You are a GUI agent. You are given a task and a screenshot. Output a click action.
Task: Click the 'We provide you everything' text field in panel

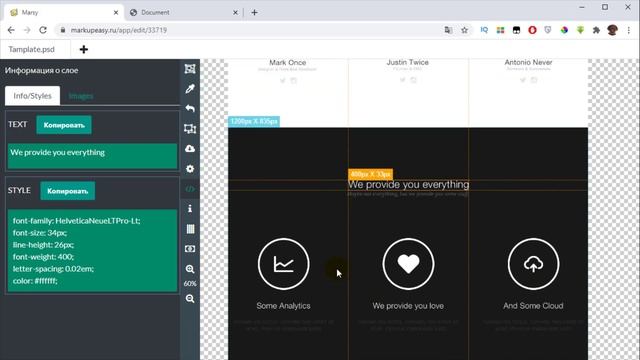(x=92, y=156)
